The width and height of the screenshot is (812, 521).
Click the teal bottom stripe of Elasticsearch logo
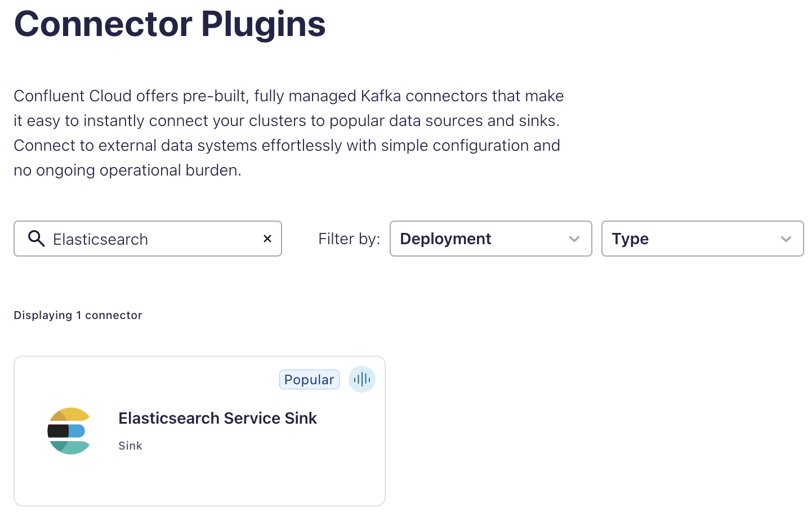tap(70, 448)
